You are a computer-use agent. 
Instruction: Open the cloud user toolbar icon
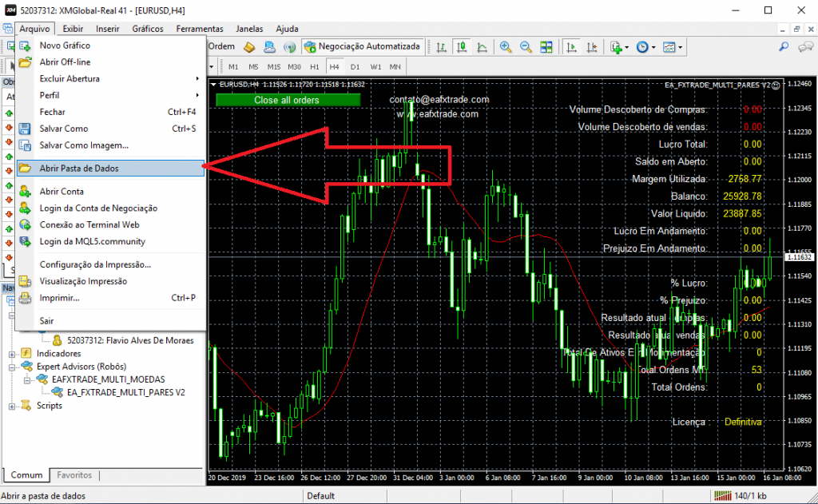coord(269,47)
